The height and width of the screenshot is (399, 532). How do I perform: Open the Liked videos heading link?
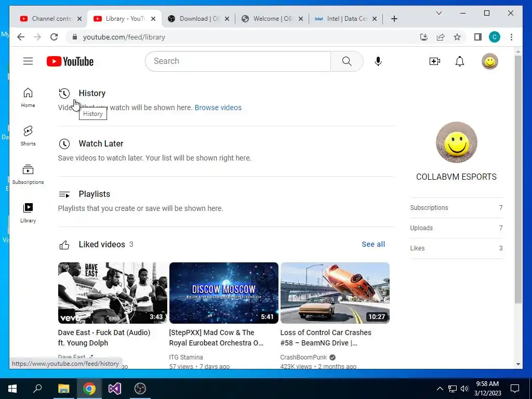coord(102,245)
